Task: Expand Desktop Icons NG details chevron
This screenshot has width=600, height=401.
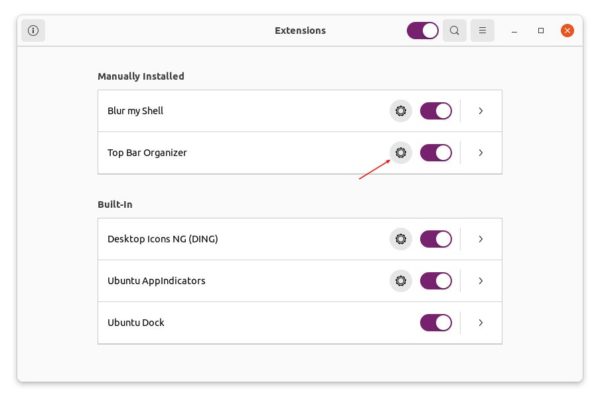Action: pyautogui.click(x=481, y=239)
